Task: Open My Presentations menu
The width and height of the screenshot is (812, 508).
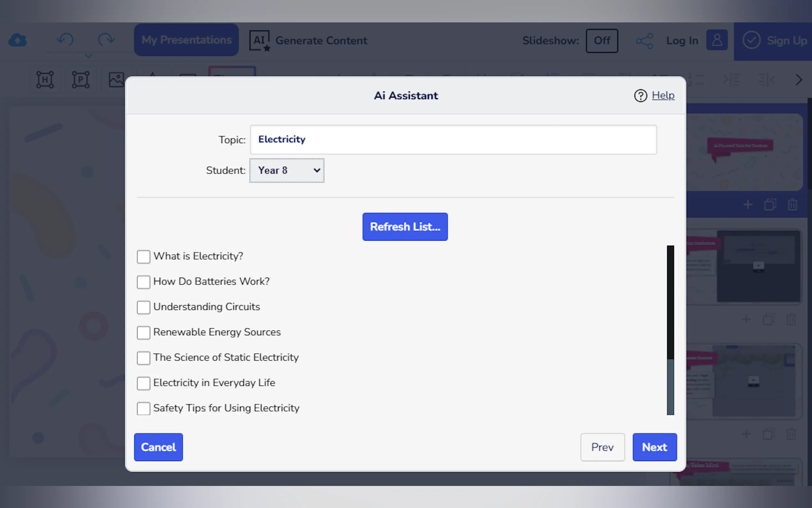Action: [x=186, y=40]
